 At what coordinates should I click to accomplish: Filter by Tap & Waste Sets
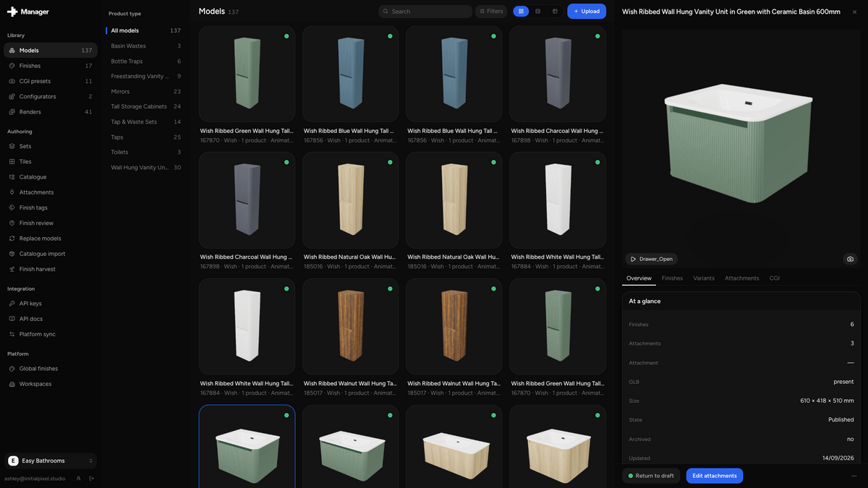click(144, 121)
